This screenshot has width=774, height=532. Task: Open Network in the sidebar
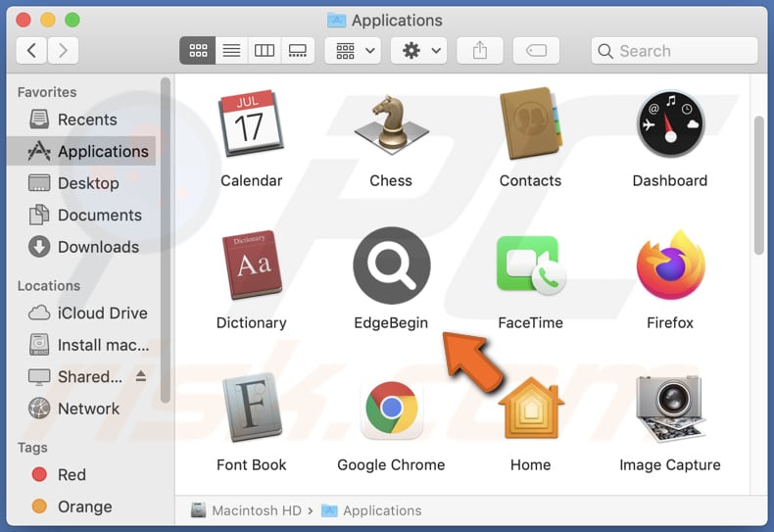pyautogui.click(x=81, y=409)
